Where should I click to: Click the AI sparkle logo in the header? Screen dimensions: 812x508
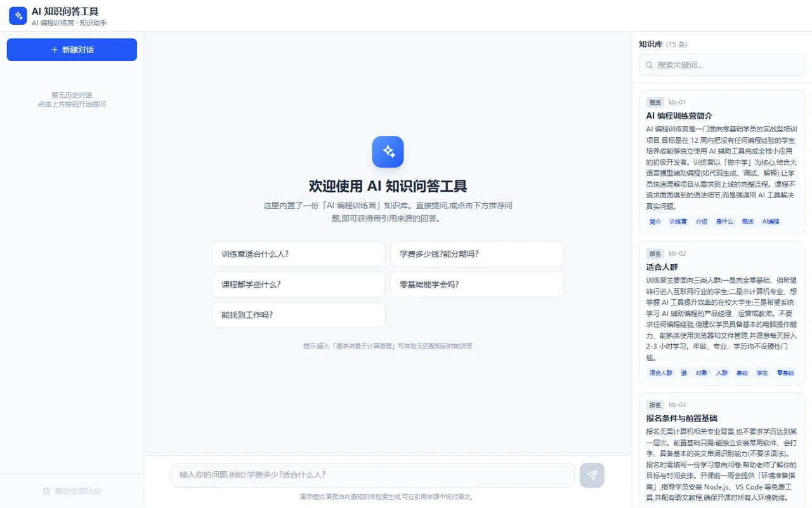pos(18,16)
